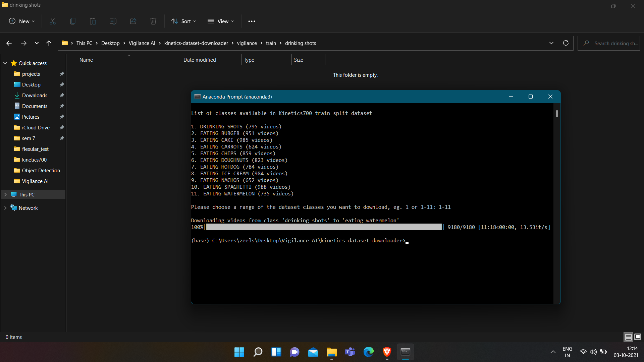Expand Network in the sidebar
The image size is (644, 362).
point(5,208)
